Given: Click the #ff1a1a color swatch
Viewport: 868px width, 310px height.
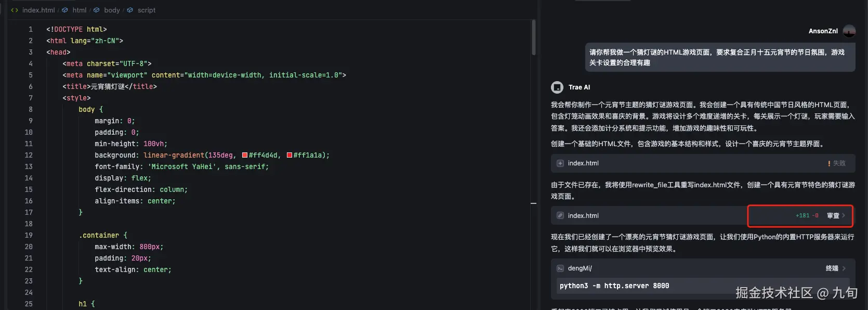Looking at the screenshot, I should tap(290, 155).
